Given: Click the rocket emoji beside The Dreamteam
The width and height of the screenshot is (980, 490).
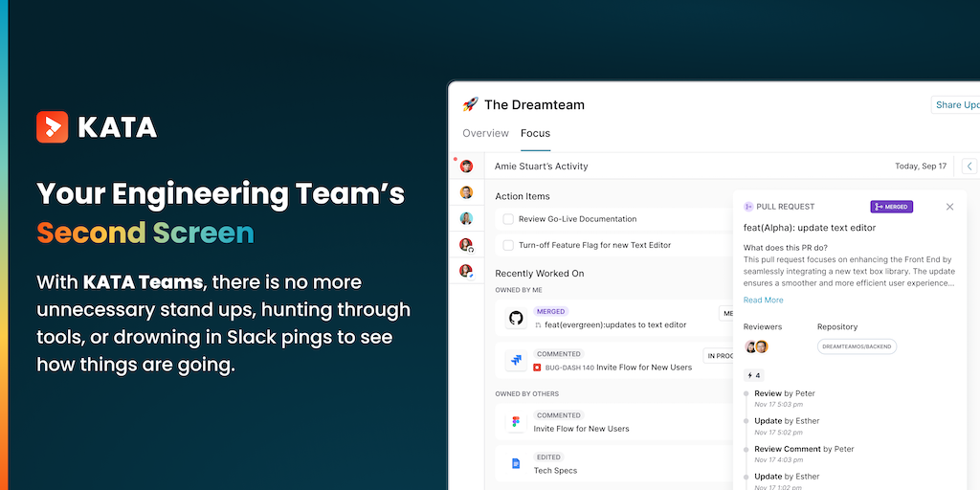Looking at the screenshot, I should pos(470,104).
